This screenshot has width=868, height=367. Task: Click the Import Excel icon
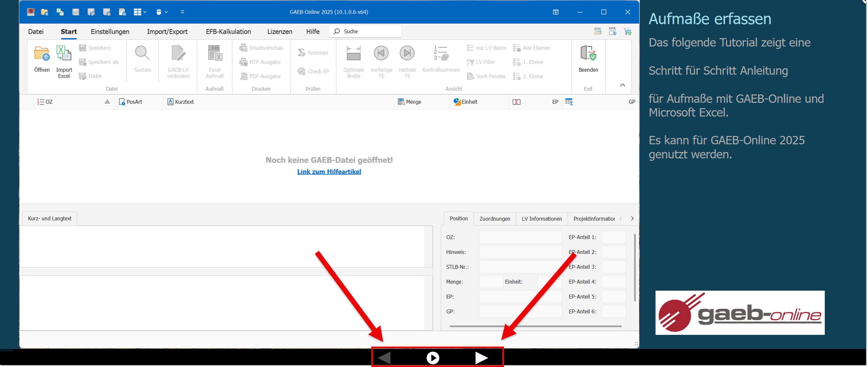[64, 54]
